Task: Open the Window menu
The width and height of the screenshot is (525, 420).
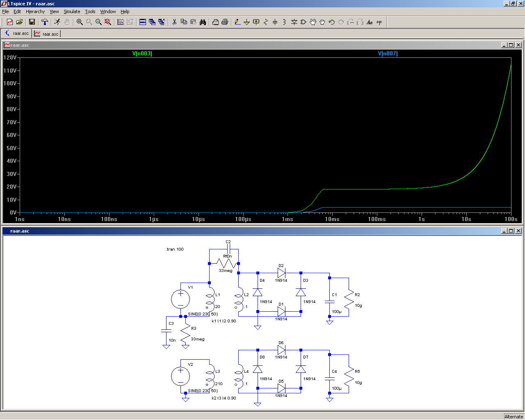Action: tap(108, 11)
